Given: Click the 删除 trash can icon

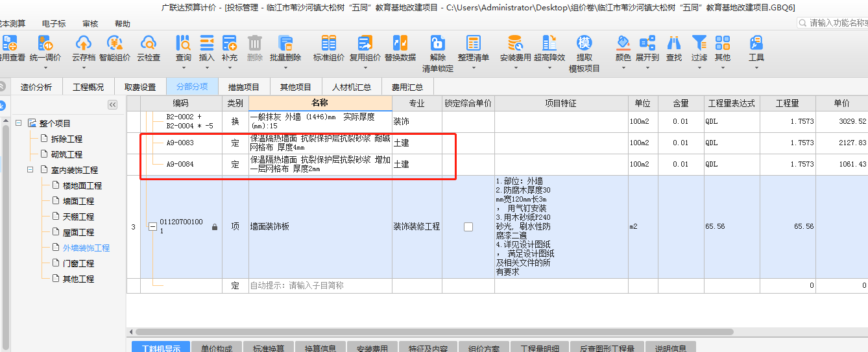Looking at the screenshot, I should [x=255, y=43].
